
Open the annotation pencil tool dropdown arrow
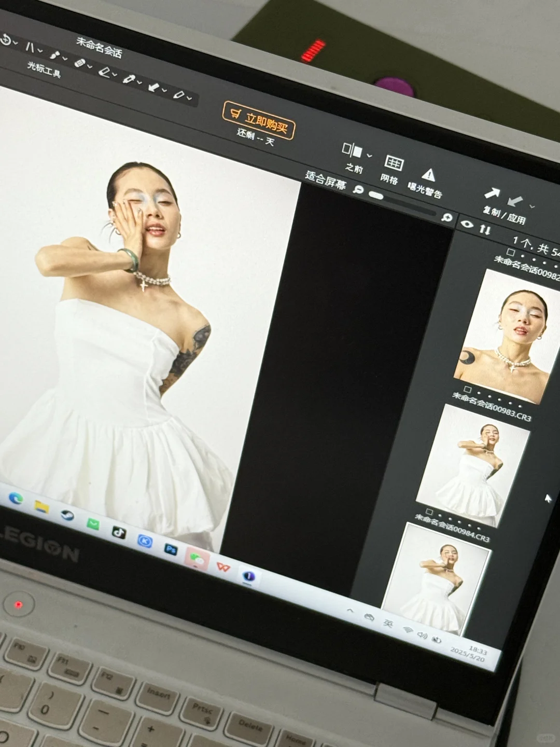[x=189, y=98]
